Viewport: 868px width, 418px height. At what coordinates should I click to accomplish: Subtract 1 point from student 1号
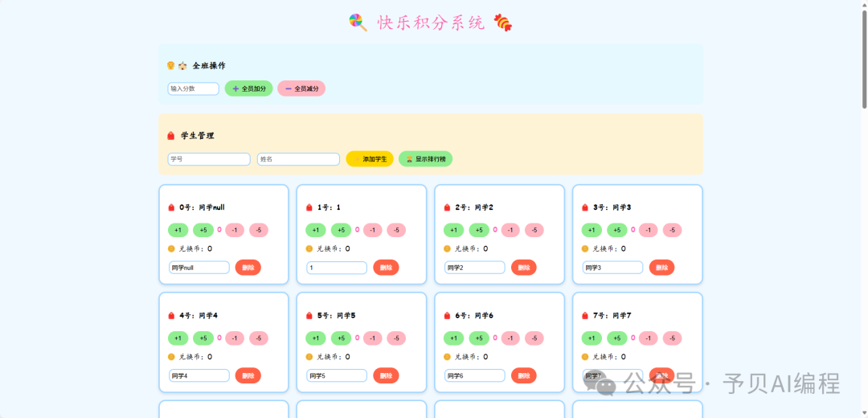point(373,230)
